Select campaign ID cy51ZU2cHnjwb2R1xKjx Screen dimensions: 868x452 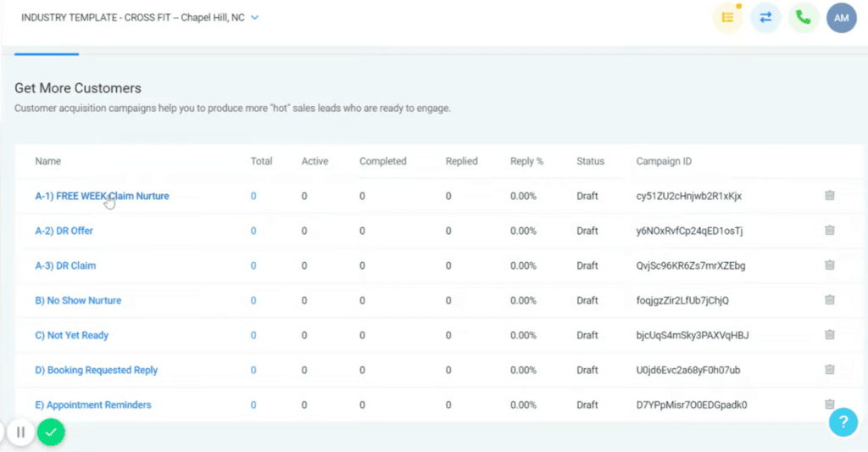688,196
